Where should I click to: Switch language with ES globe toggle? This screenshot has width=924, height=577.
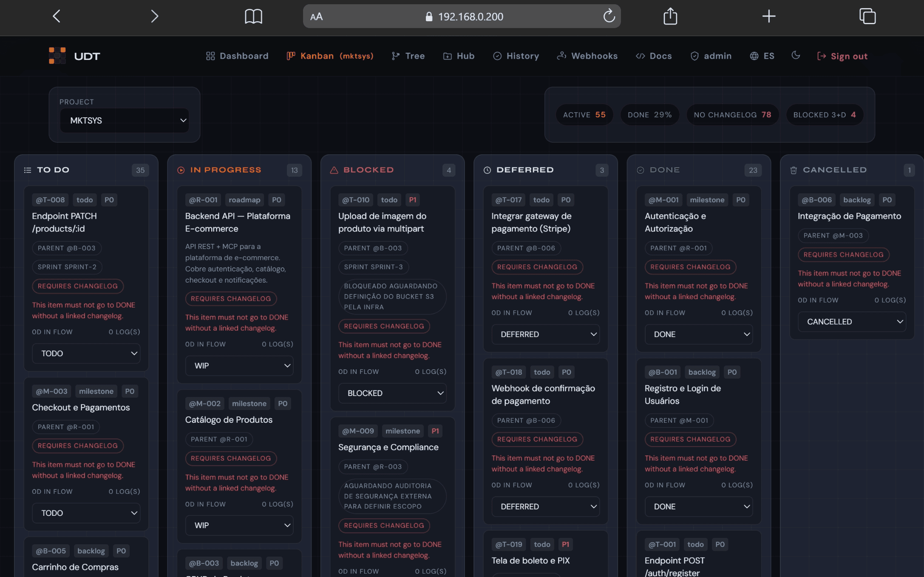(762, 56)
